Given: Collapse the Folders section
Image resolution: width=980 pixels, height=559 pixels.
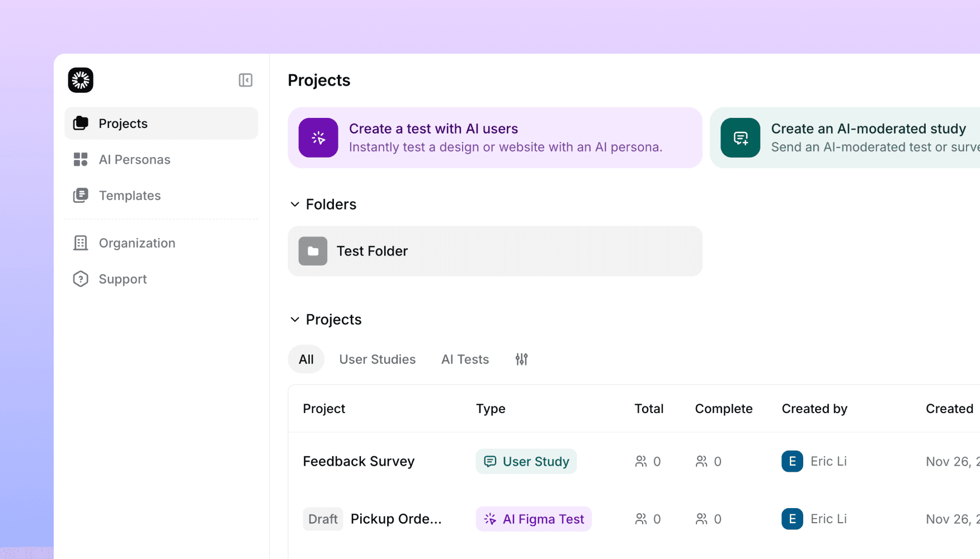Looking at the screenshot, I should click(295, 204).
